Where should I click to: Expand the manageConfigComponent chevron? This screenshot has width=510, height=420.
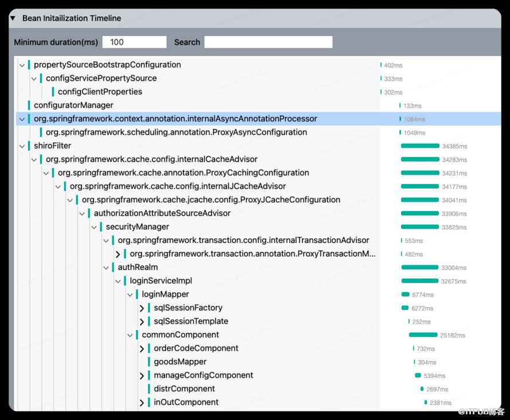pos(142,376)
